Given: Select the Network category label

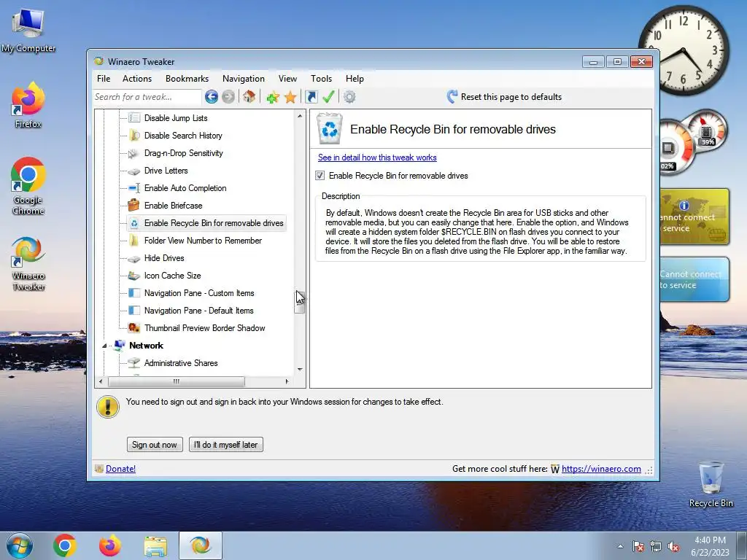Looking at the screenshot, I should point(146,345).
